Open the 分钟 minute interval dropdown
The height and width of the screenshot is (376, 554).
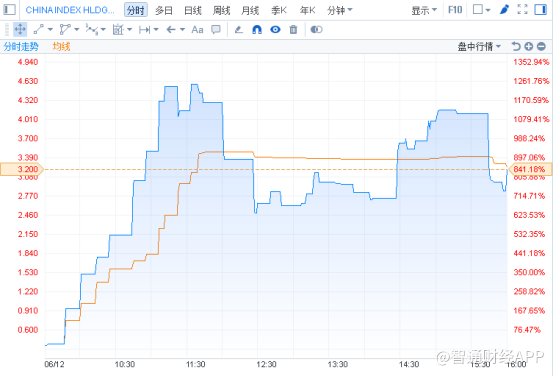point(340,10)
